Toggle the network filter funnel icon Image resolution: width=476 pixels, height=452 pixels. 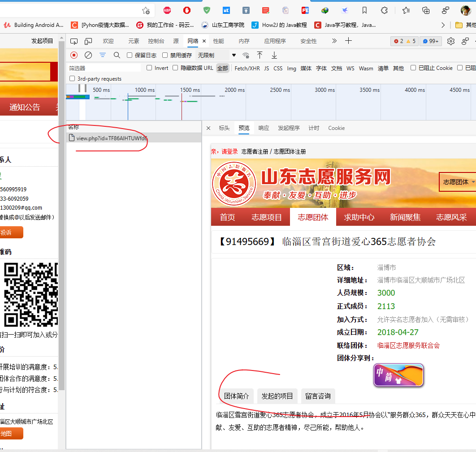coord(103,55)
